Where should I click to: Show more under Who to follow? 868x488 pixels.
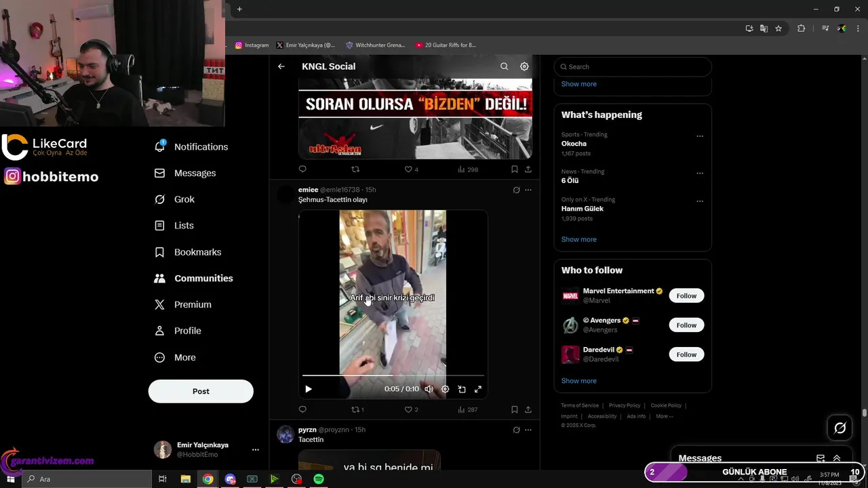[x=578, y=381]
